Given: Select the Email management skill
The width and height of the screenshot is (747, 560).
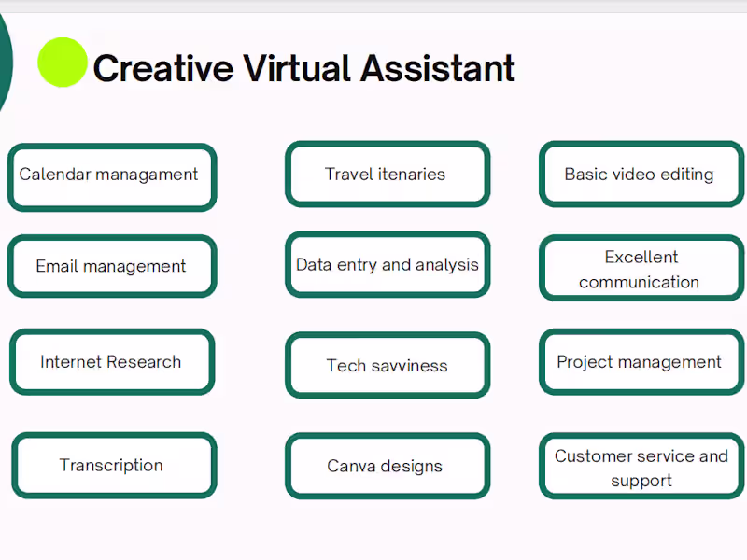Looking at the screenshot, I should coord(111,266).
